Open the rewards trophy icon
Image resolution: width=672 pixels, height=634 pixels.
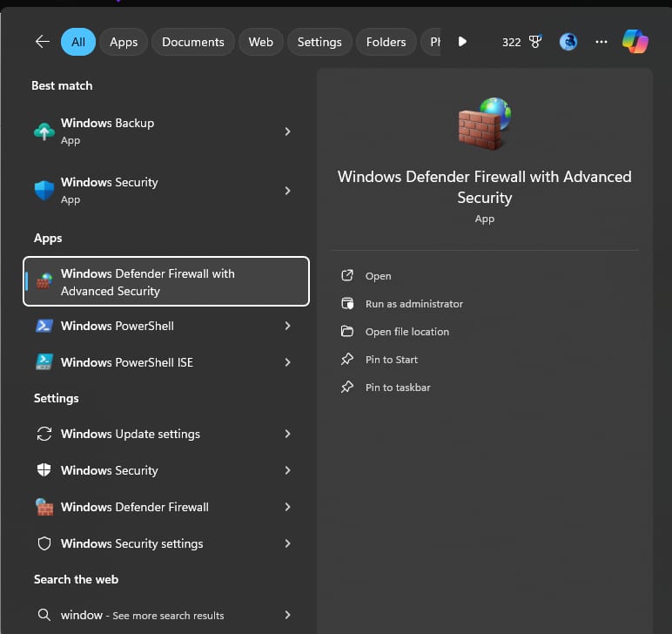535,42
